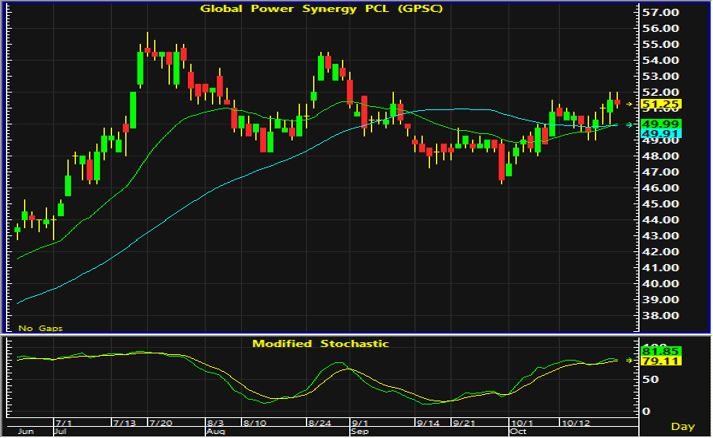Click the 42.00 price axis label
Viewport: 713px width, 438px height.
pyautogui.click(x=660, y=252)
